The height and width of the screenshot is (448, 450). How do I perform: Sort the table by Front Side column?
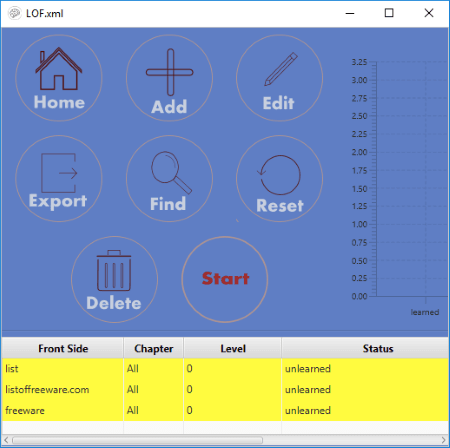click(x=63, y=348)
